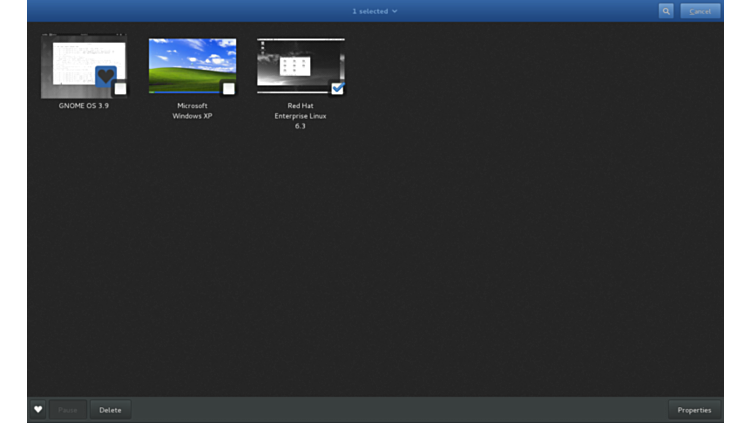Viewport: 752px width, 423px height.
Task: Click the search magnifier icon
Action: (x=666, y=11)
